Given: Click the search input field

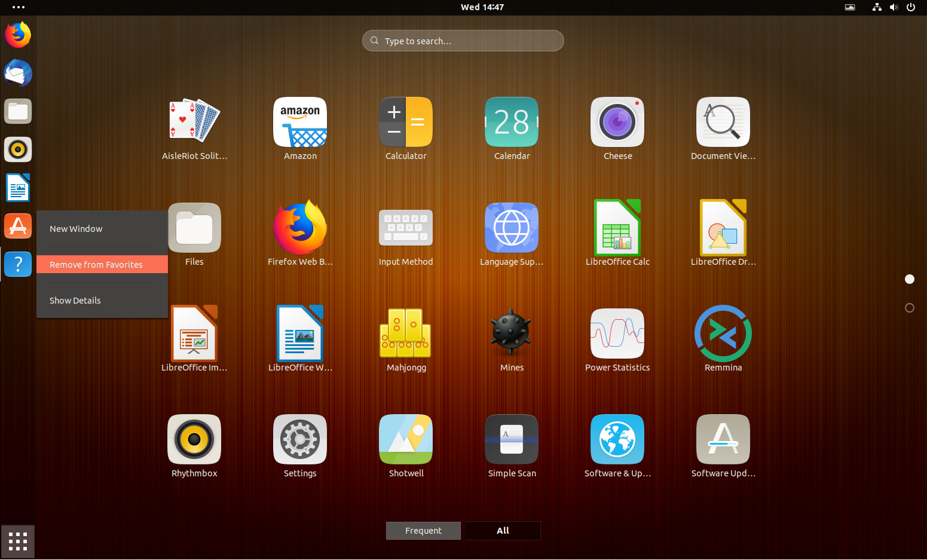Looking at the screenshot, I should 463,41.
